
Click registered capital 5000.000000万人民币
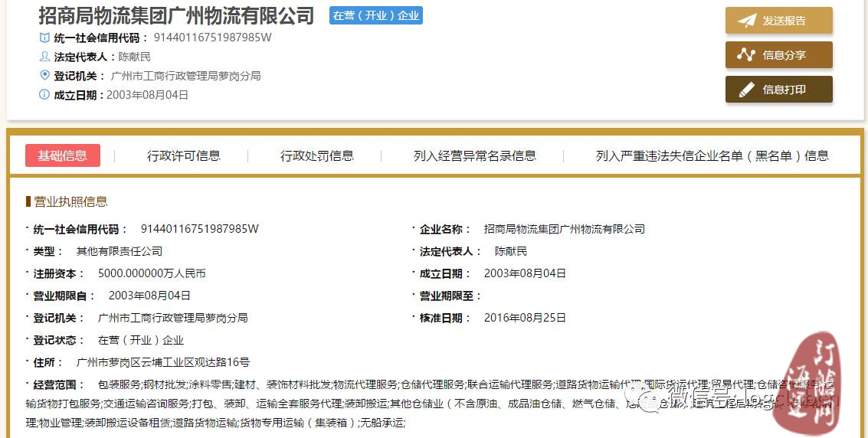click(x=152, y=273)
